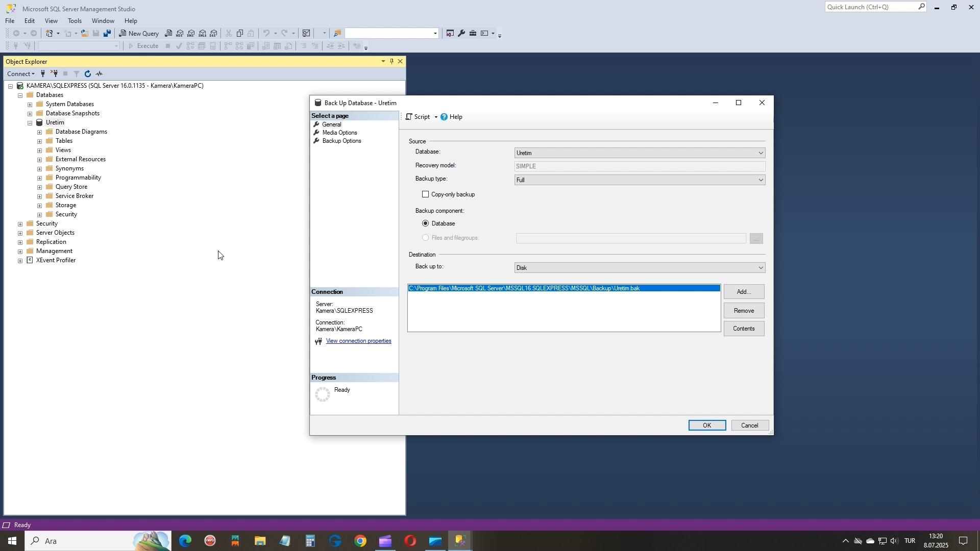Click the Disconnect icon in Object Explorer
This screenshot has width=980, height=551.
pos(54,74)
